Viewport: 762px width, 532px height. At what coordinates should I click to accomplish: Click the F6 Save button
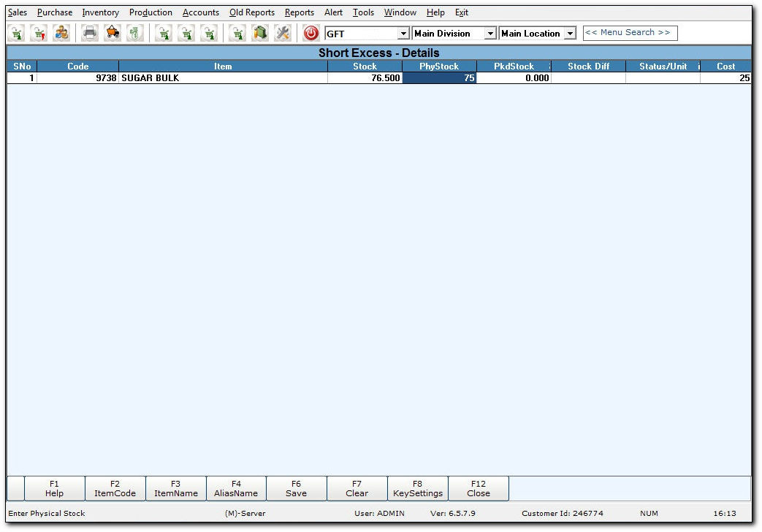(297, 488)
